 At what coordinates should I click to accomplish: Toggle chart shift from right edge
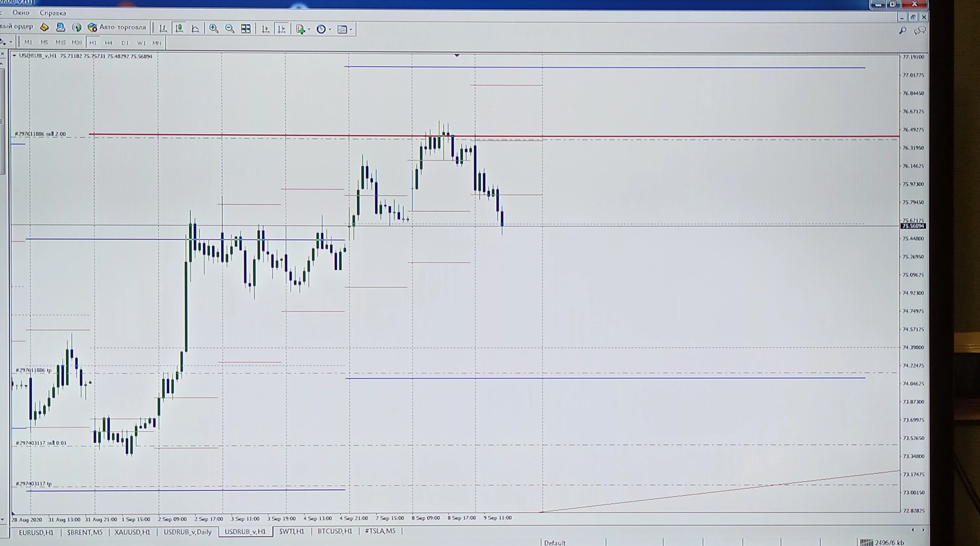(x=282, y=29)
